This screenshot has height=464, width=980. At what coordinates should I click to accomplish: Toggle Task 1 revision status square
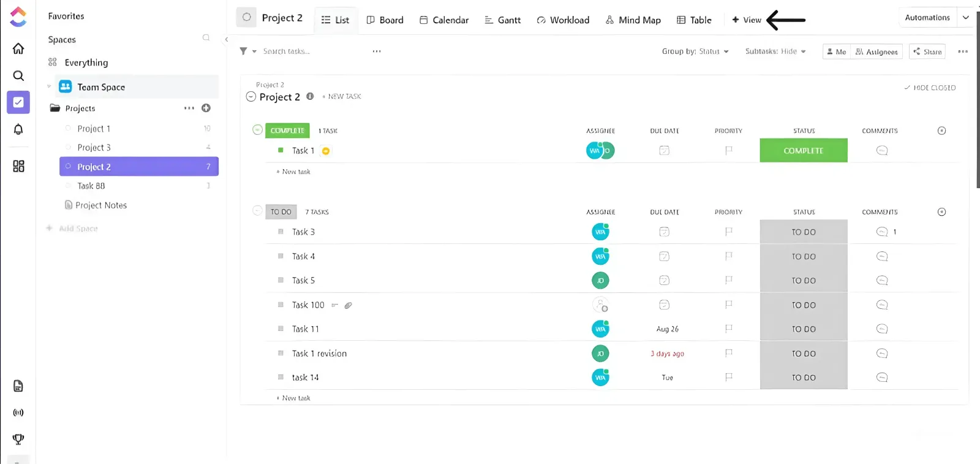pyautogui.click(x=281, y=353)
